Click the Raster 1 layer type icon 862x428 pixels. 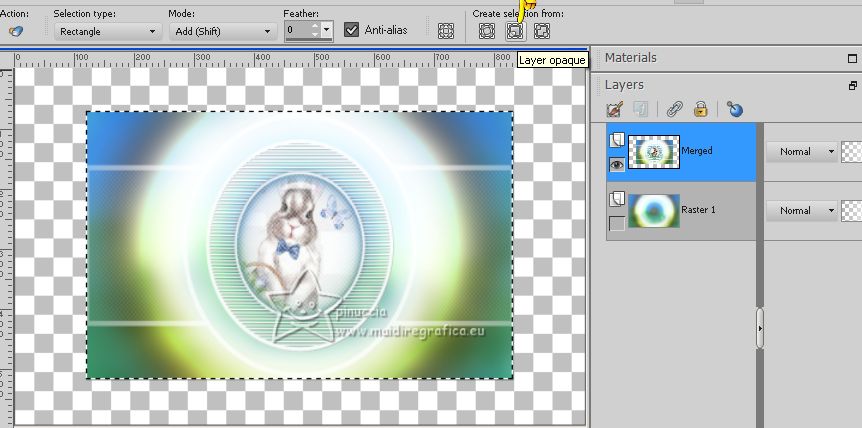click(617, 199)
